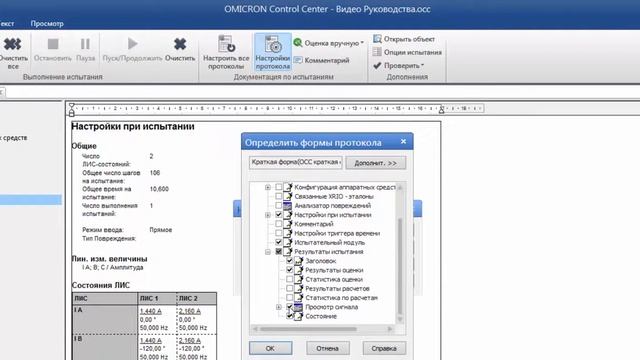Click the Остановить stop icon
This screenshot has height=360, width=640.
tap(53, 44)
